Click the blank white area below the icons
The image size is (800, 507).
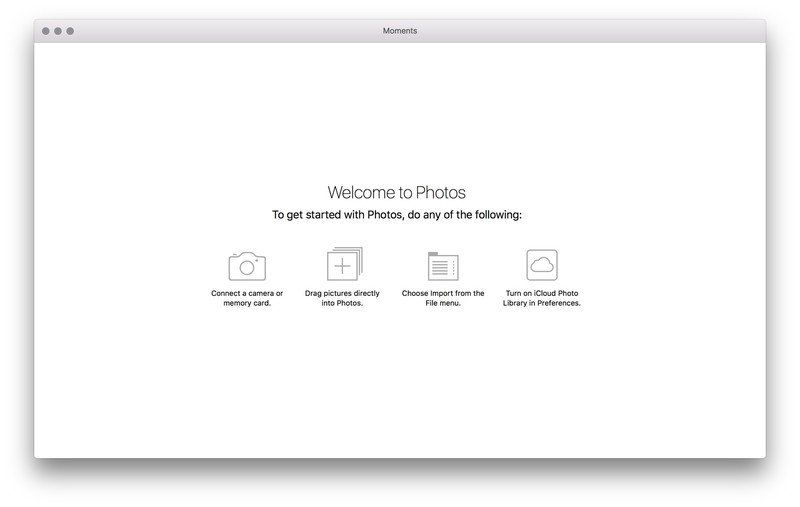[x=400, y=390]
